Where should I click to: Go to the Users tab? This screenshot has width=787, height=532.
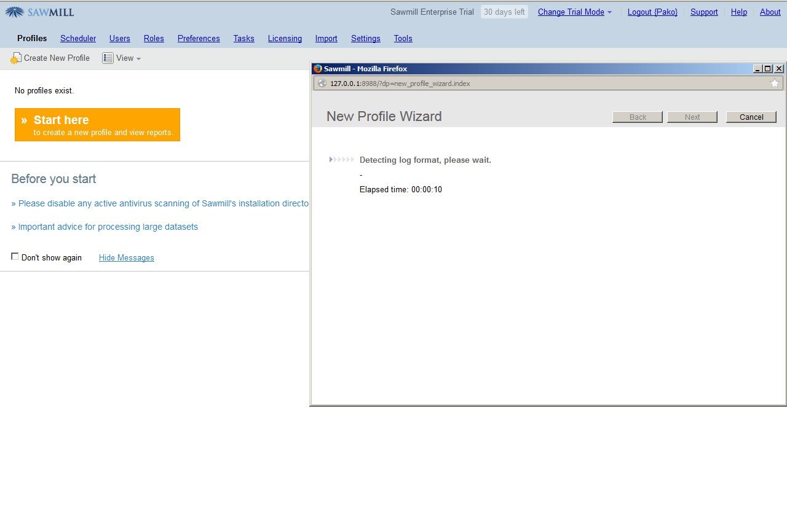tap(120, 38)
